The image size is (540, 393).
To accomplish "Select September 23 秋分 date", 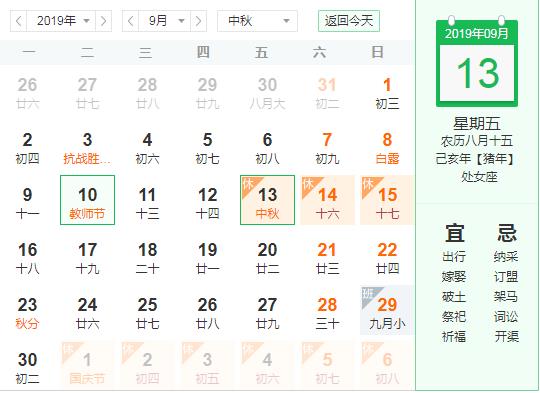I will click(x=28, y=313).
